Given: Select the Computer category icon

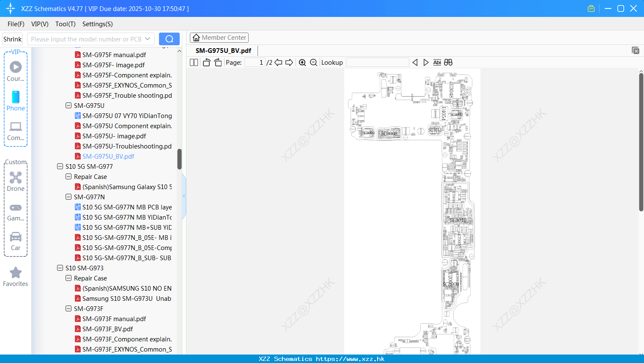Looking at the screenshot, I should [x=16, y=131].
